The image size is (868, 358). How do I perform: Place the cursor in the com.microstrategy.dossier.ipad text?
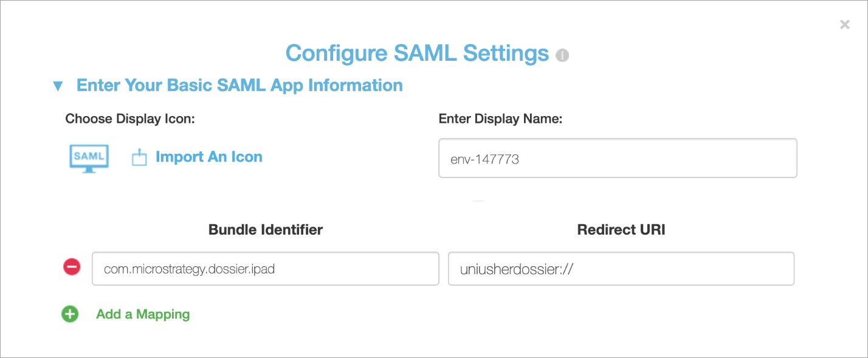[x=189, y=269]
